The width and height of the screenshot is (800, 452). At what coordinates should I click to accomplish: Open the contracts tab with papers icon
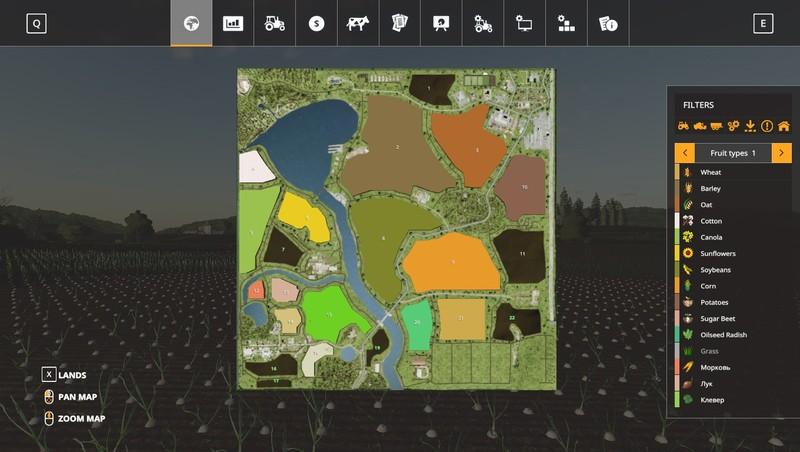(399, 23)
